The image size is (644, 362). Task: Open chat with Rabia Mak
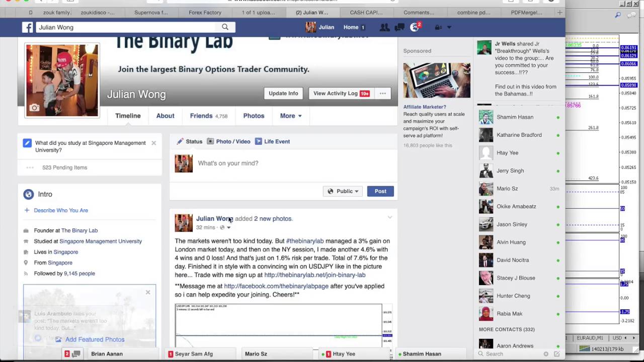coord(519,314)
